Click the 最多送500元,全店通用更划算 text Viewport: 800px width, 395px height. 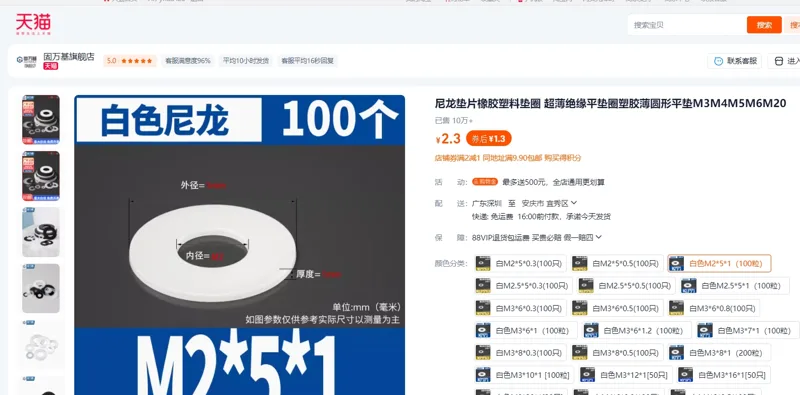[x=554, y=182]
